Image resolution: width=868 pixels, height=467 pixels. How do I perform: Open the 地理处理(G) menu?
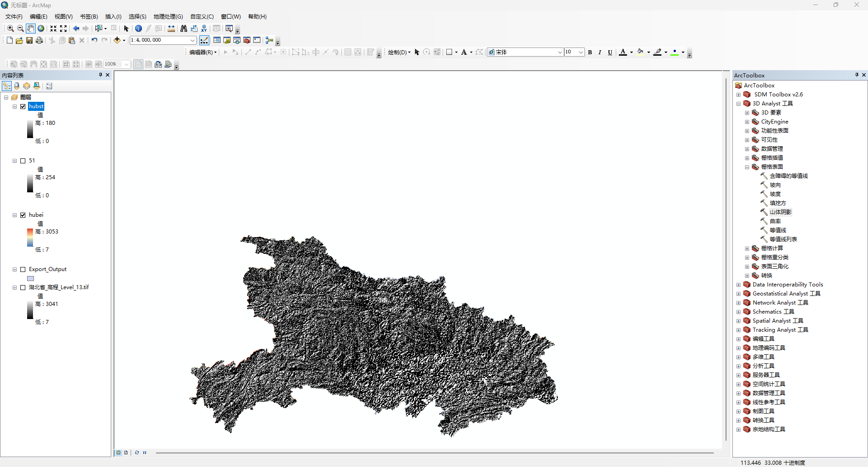pyautogui.click(x=168, y=17)
